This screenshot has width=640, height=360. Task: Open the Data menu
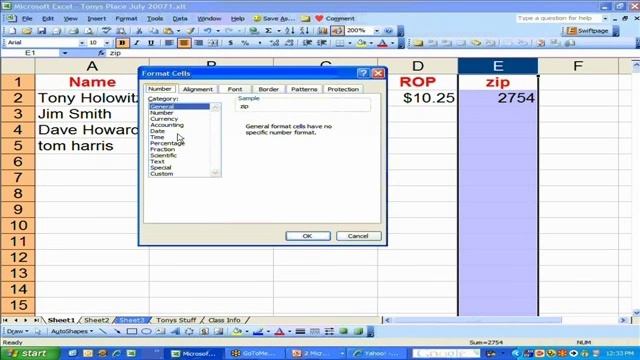tap(180, 19)
